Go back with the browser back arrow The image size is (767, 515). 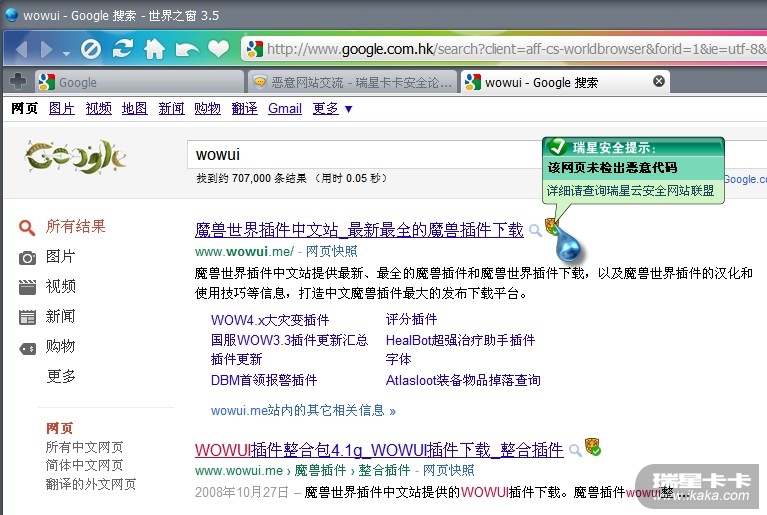point(21,49)
